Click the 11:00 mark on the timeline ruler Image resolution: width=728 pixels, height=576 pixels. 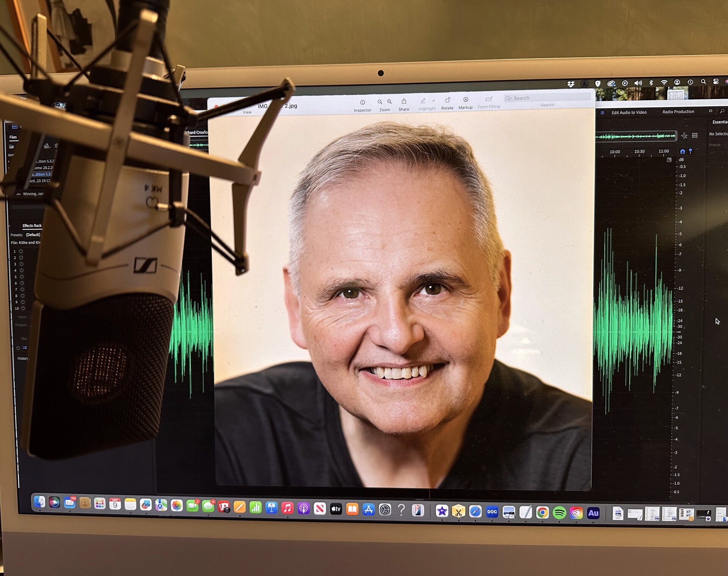click(664, 151)
